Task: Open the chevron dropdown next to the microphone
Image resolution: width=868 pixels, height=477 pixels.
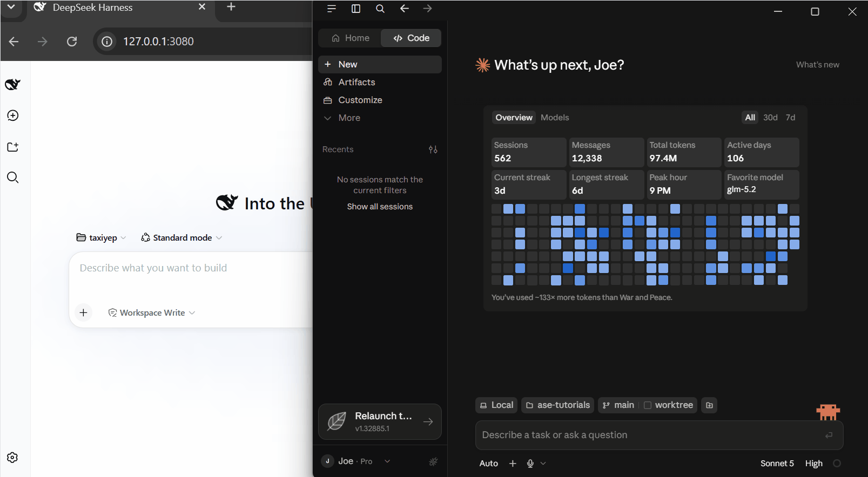Action: click(x=543, y=464)
